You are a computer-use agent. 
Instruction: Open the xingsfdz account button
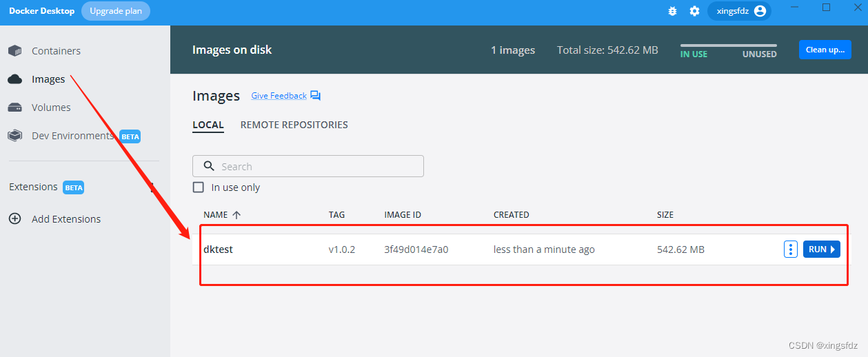coord(739,11)
